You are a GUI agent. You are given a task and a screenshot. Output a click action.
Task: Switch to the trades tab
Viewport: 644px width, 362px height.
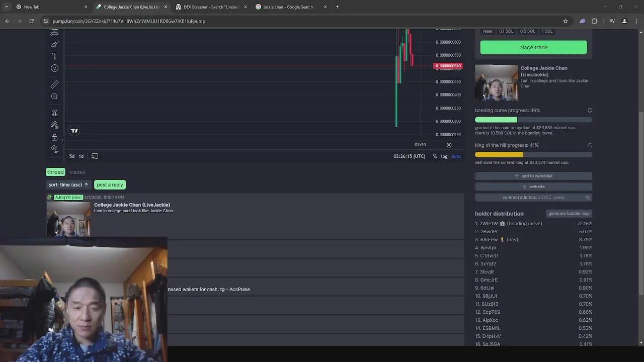[77, 172]
